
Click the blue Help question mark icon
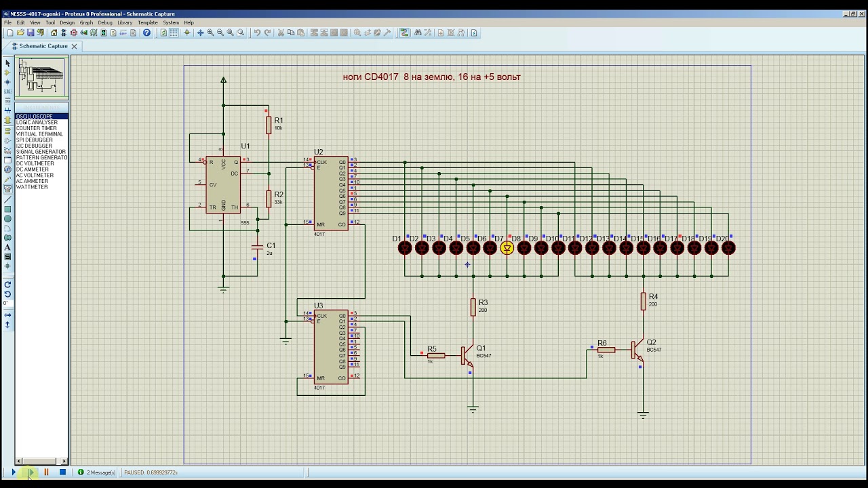coord(146,33)
